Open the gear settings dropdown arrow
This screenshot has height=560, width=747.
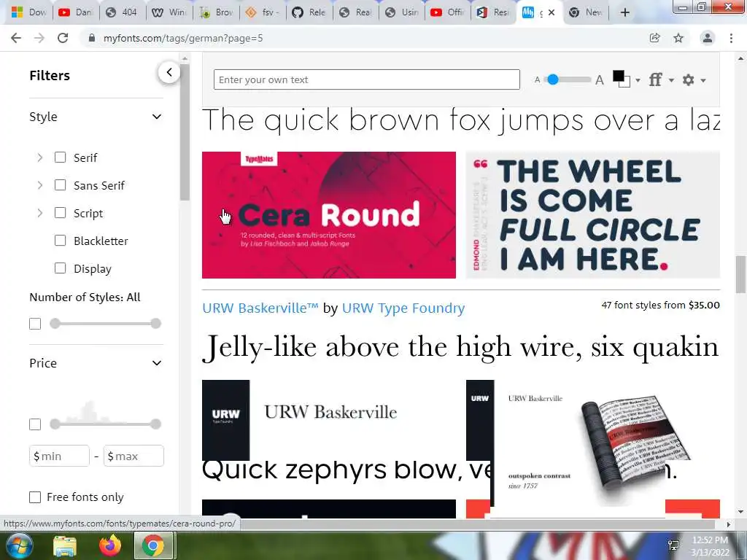(x=703, y=80)
